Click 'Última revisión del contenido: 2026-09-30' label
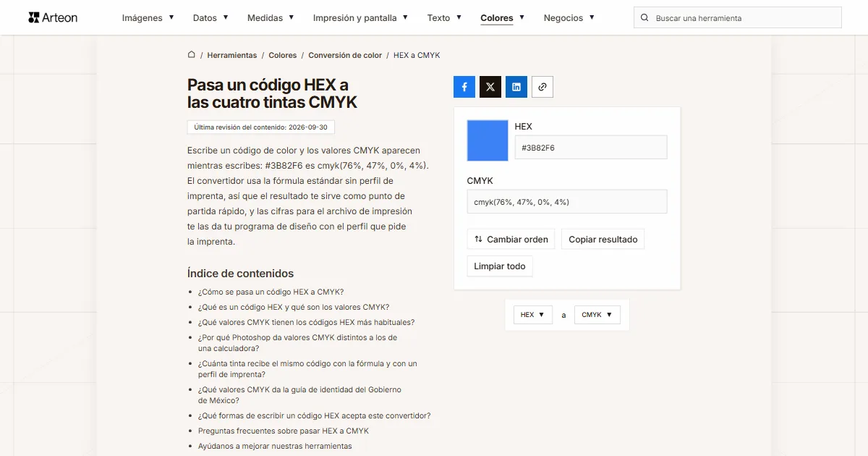Image resolution: width=868 pixels, height=456 pixels. (261, 127)
